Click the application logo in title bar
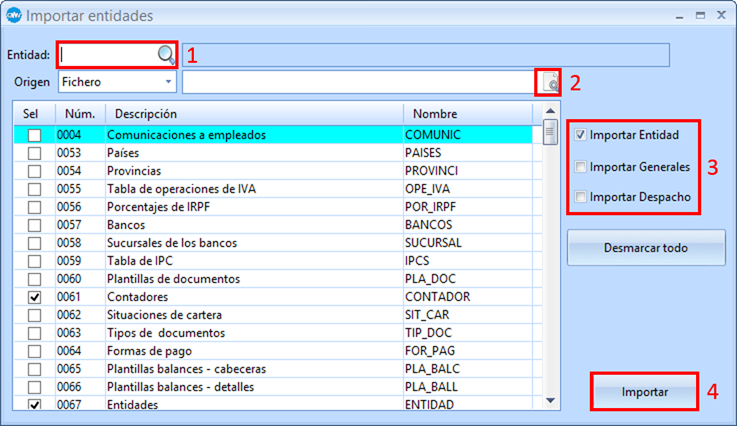The height and width of the screenshot is (426, 737). coord(14,15)
